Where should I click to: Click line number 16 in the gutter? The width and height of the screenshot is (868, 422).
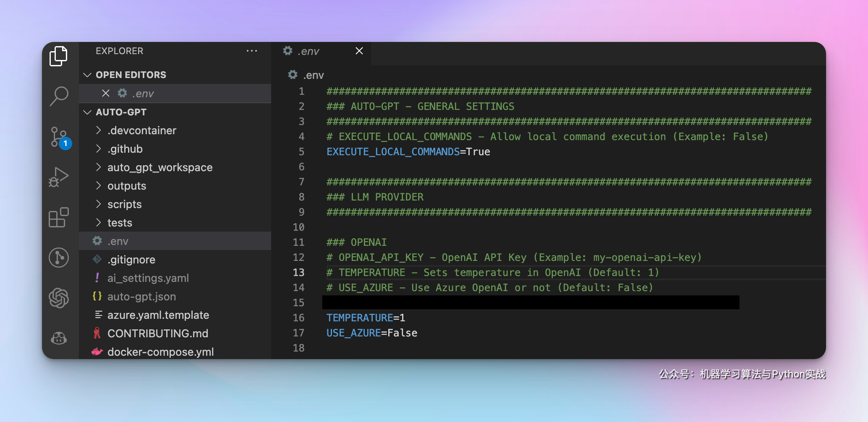pos(298,318)
